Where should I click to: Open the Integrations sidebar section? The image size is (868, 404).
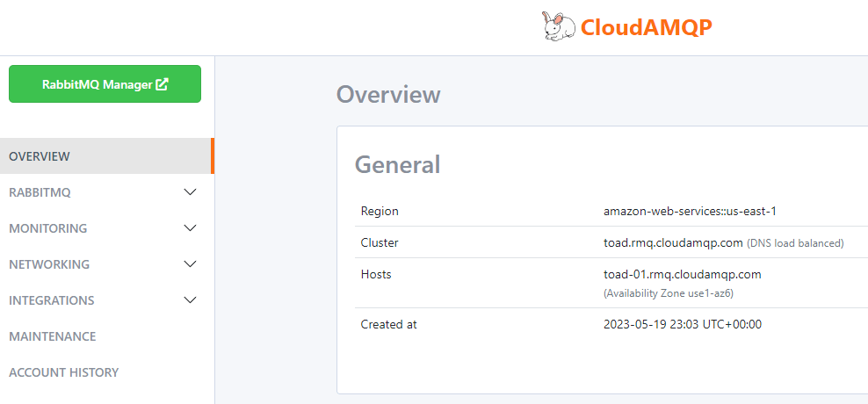click(52, 300)
